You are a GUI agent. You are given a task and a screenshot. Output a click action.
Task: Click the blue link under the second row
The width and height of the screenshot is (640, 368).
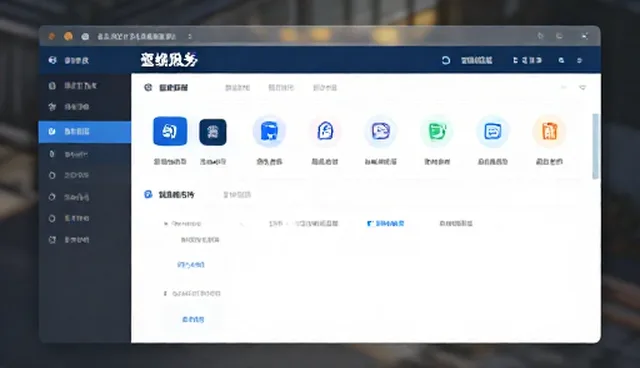193,319
